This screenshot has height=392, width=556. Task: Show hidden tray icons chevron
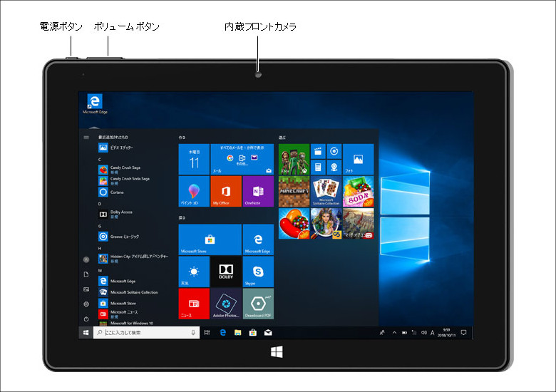(x=394, y=332)
